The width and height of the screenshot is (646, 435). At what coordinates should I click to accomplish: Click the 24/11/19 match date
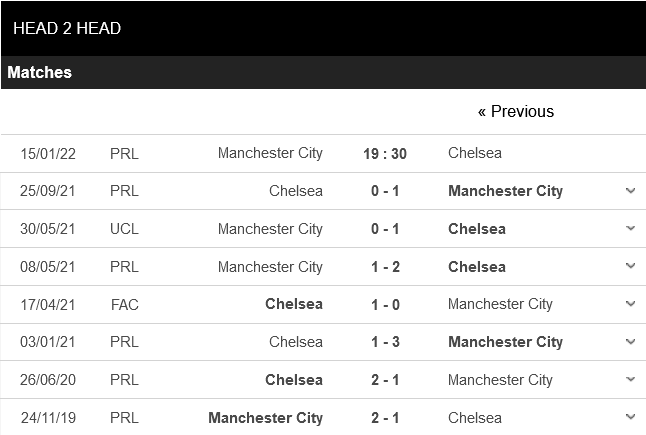click(x=48, y=418)
